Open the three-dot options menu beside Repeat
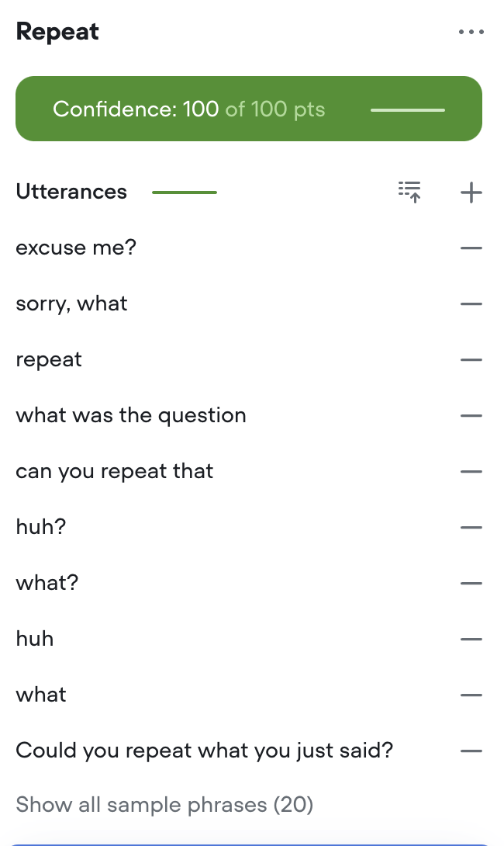Screen dimensions: 504x846 point(471,32)
